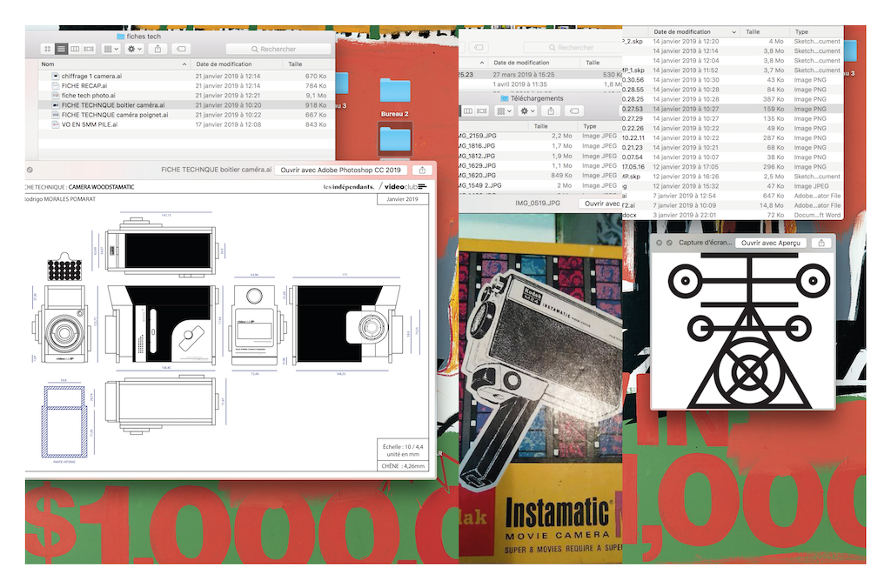Select the row dated 12 janvier 2019 à 17:05

point(733,167)
